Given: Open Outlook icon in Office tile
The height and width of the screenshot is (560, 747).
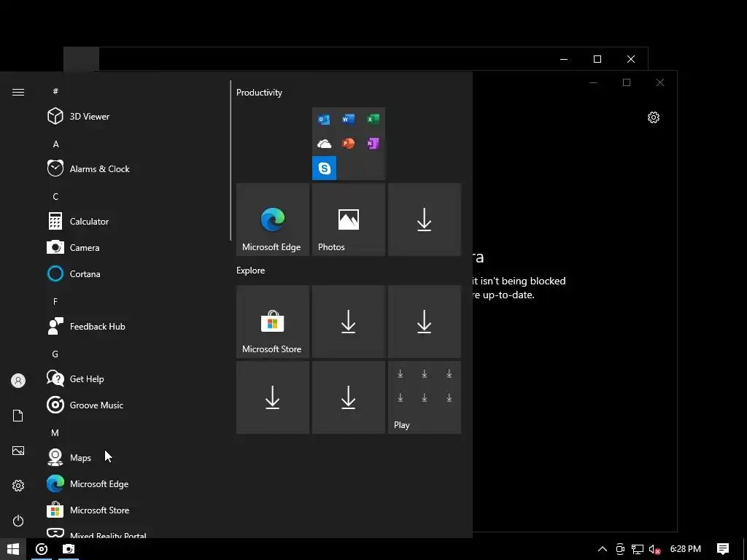Looking at the screenshot, I should click(x=324, y=119).
